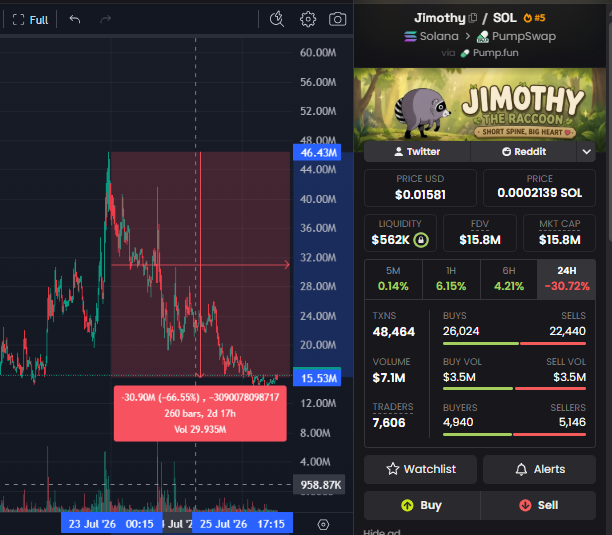Click the FDV $15.8M value
Image resolution: width=612 pixels, height=535 pixels.
click(x=480, y=240)
